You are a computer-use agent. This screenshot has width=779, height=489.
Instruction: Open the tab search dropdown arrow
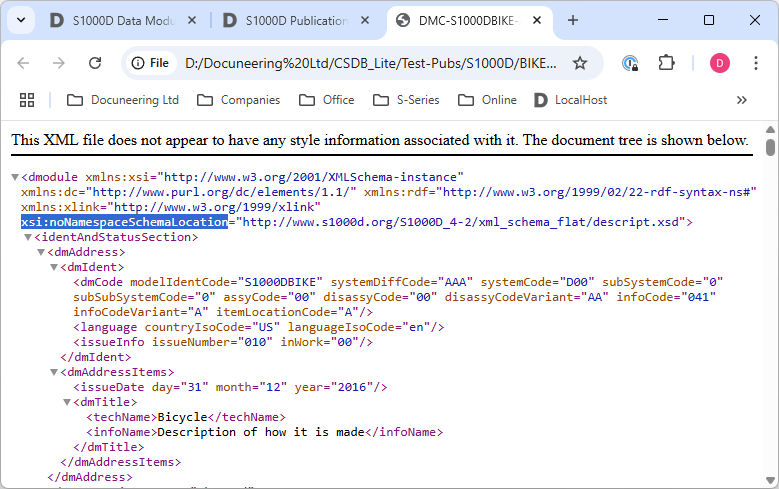(x=23, y=20)
